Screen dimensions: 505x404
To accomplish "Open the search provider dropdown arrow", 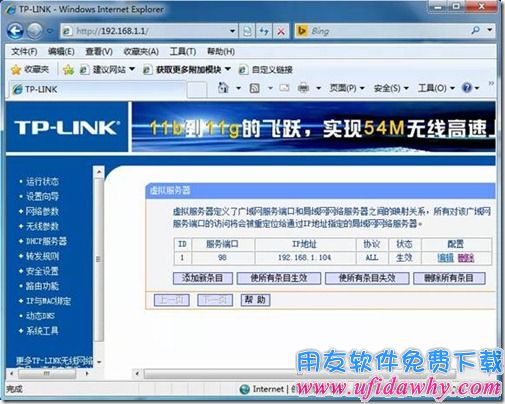I will [490, 30].
